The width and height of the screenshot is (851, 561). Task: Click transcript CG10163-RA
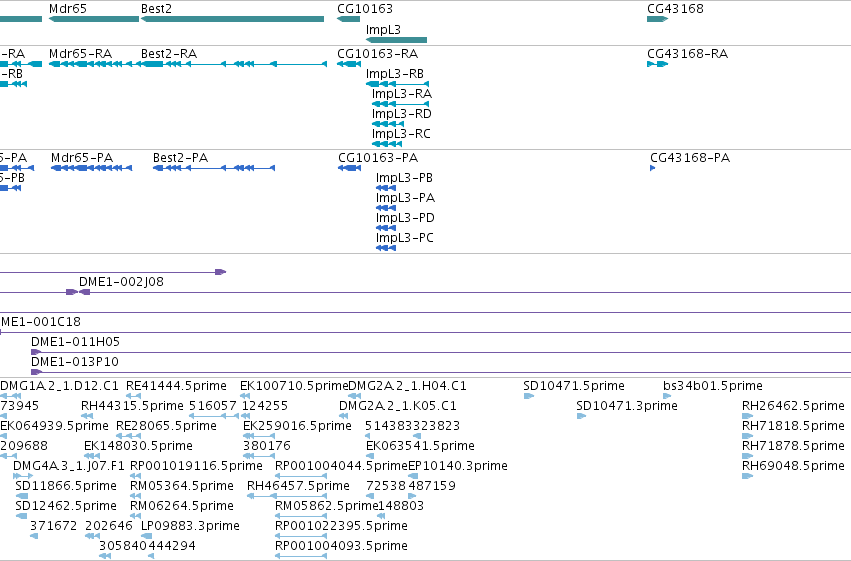377,54
